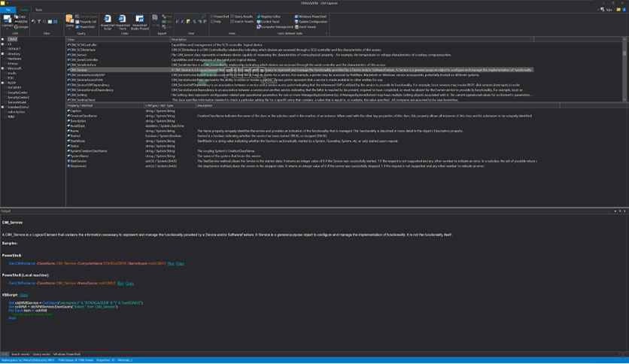629x364 pixels.
Task: Click the Property List button
Action: click(86, 22)
